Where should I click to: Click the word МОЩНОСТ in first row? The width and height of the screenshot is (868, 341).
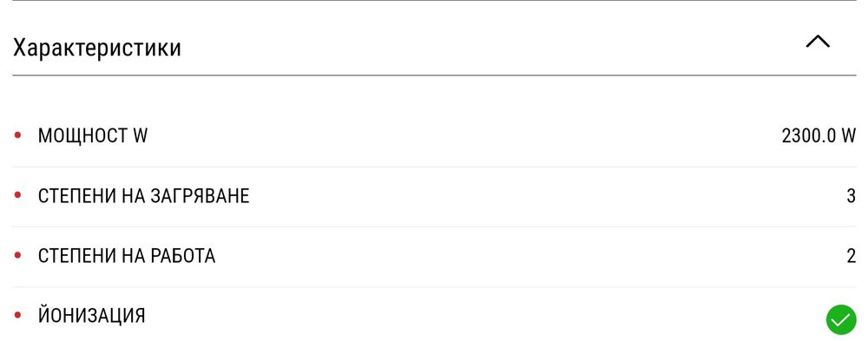pyautogui.click(x=83, y=135)
